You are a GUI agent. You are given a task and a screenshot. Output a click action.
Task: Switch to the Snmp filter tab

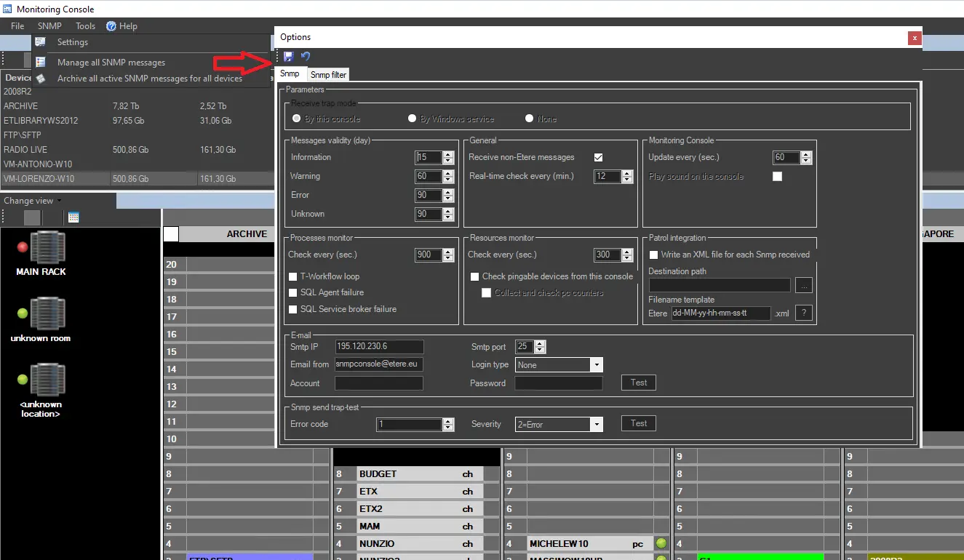tap(328, 74)
